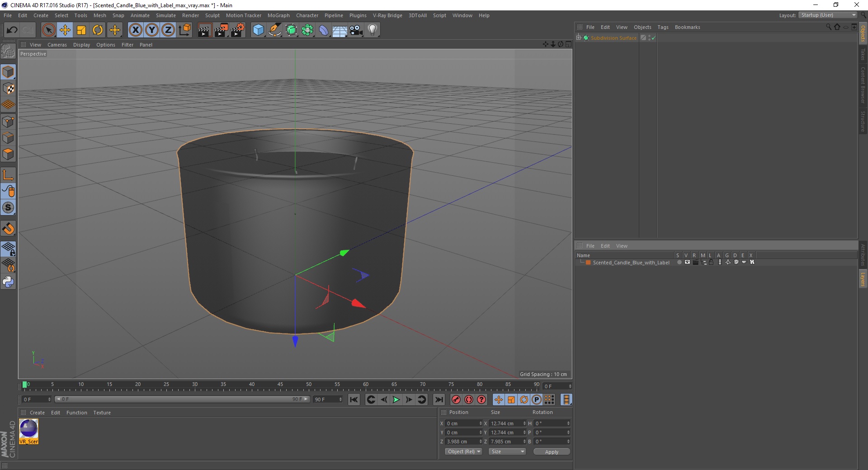Open the Simulate menu
The image size is (868, 470).
click(166, 15)
